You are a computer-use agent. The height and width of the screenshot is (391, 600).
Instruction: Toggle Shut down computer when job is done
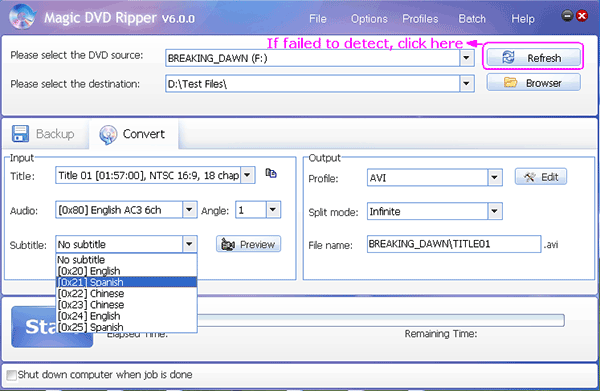(12, 375)
